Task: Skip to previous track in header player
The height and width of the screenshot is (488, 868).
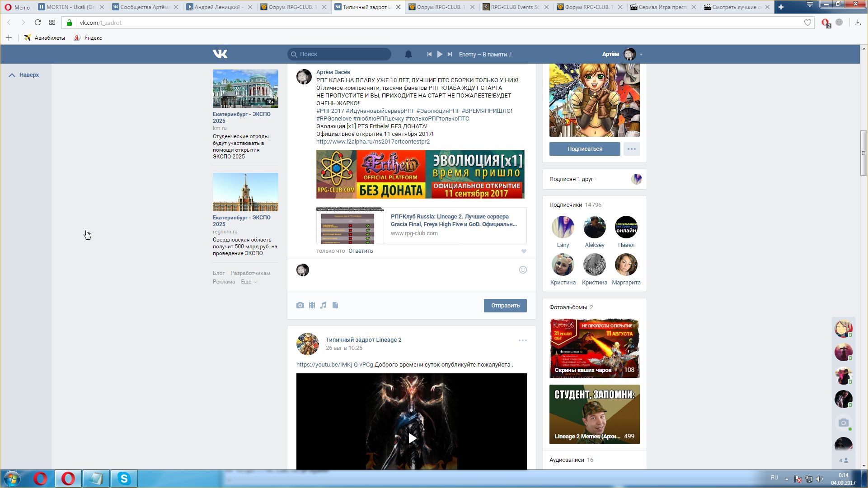Action: [x=429, y=54]
